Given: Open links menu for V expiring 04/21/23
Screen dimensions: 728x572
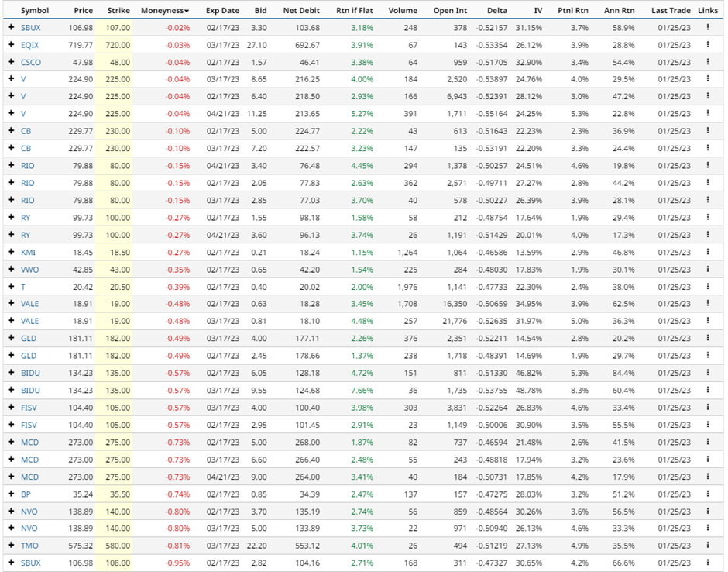Looking at the screenshot, I should (x=708, y=113).
